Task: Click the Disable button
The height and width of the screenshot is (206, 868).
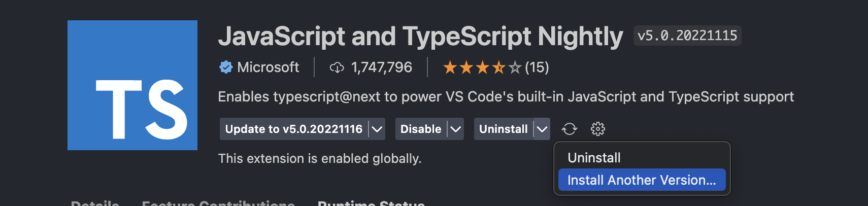Action: [x=421, y=129]
